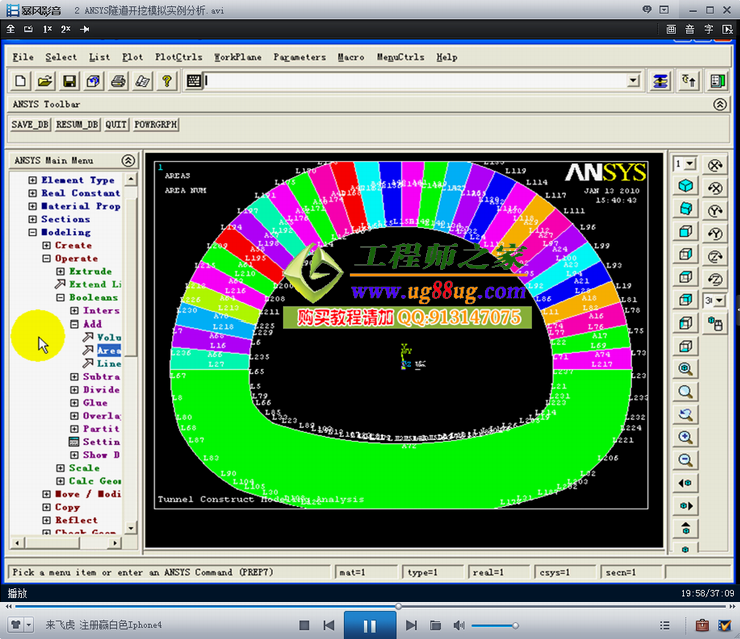
Task: Click the Image Capture printer icon
Action: 118,81
